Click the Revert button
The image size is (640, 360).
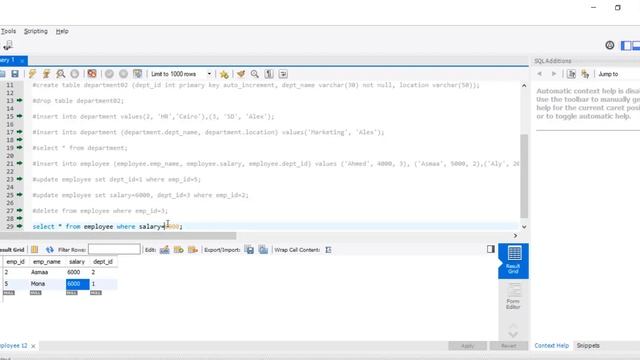click(509, 346)
